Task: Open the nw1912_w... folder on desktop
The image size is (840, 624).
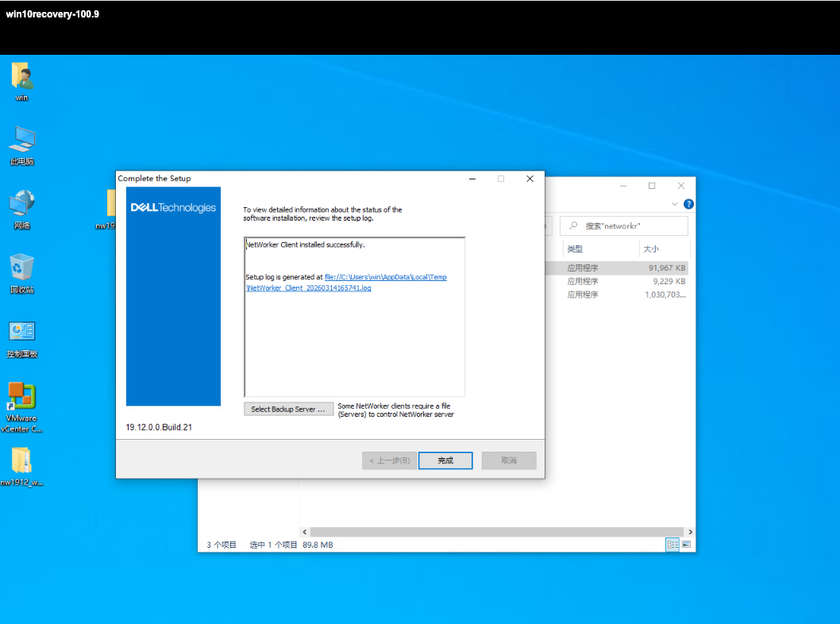Action: click(x=21, y=467)
